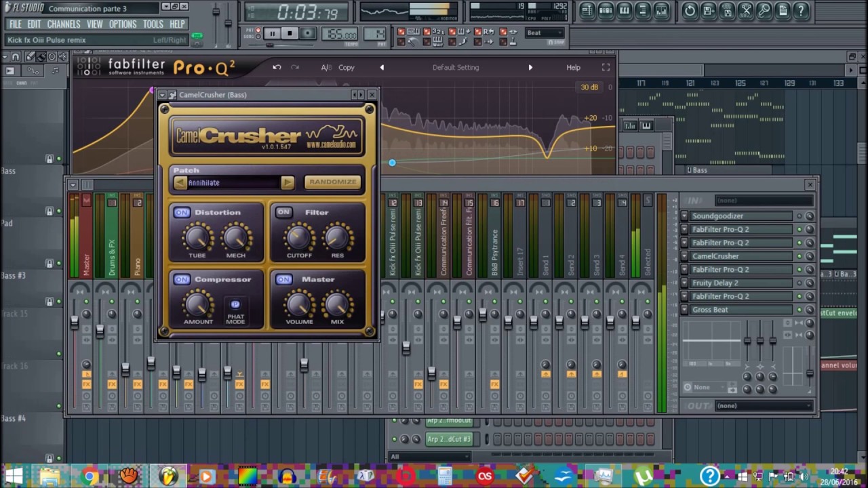Open the playlist view icon in toolbar
The width and height of the screenshot is (868, 488).
pyautogui.click(x=587, y=10)
